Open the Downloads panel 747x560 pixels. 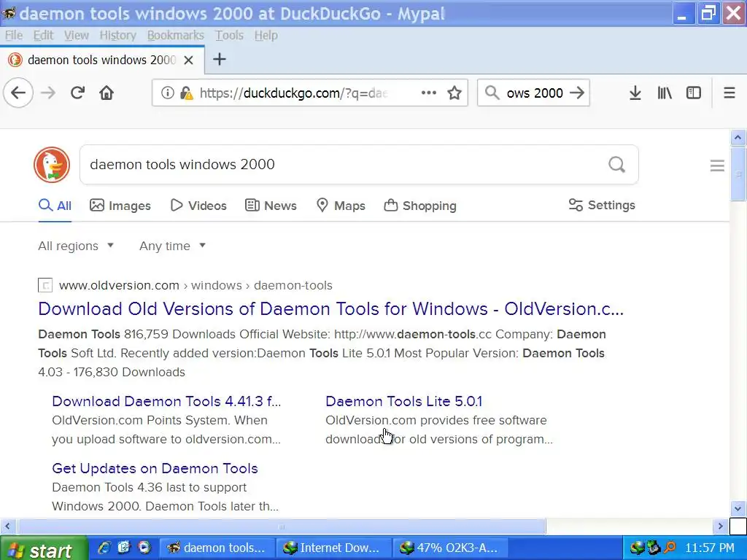pyautogui.click(x=635, y=93)
